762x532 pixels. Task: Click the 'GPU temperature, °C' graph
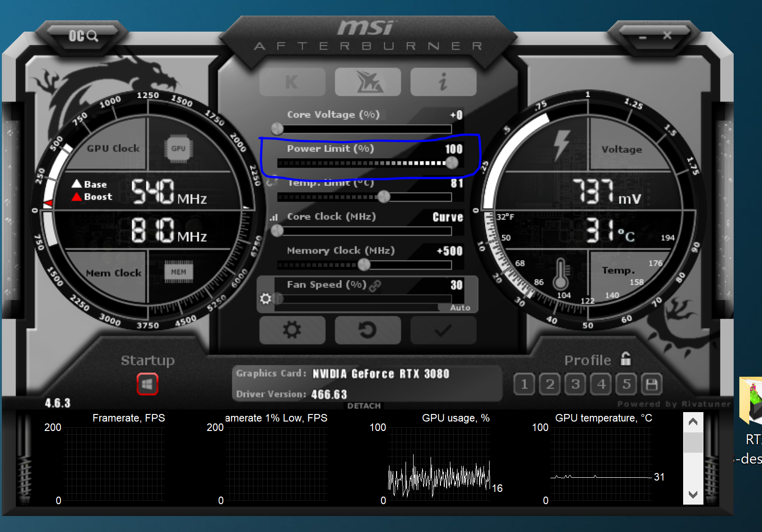coord(601,464)
